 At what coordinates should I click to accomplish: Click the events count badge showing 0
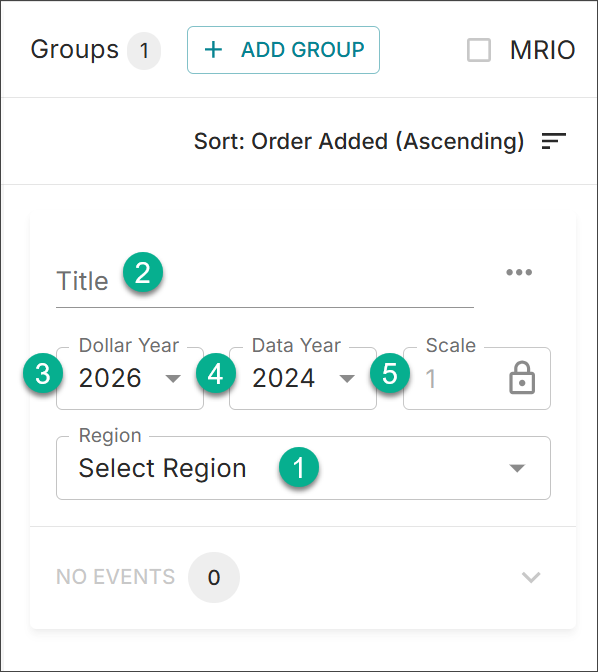point(214,577)
